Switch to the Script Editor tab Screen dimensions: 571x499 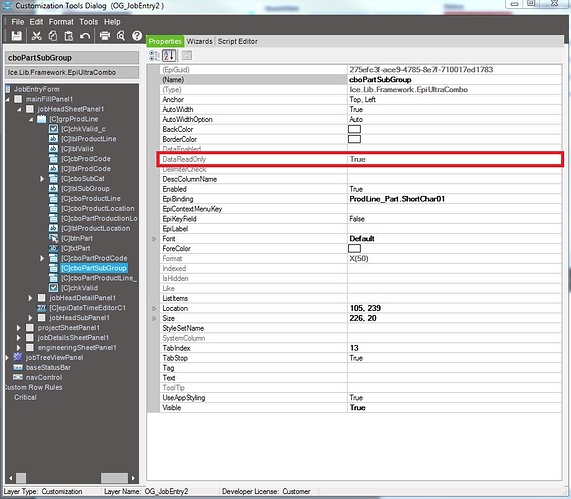[237, 42]
